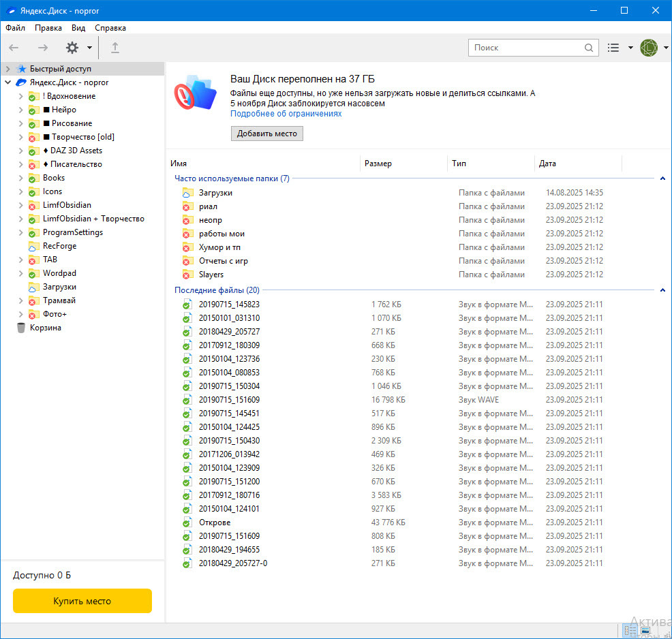The width and height of the screenshot is (672, 639).
Task: Click the Добавить место button
Action: click(x=266, y=134)
